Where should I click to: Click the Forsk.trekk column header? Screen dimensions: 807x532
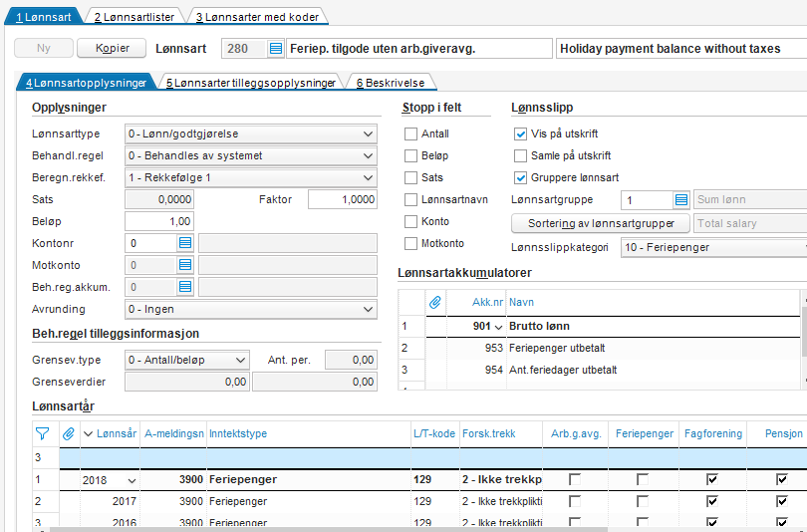click(501, 433)
